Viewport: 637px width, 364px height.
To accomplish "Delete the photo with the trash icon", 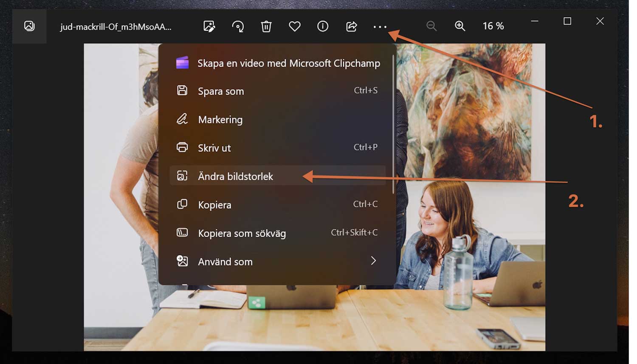I will (266, 26).
